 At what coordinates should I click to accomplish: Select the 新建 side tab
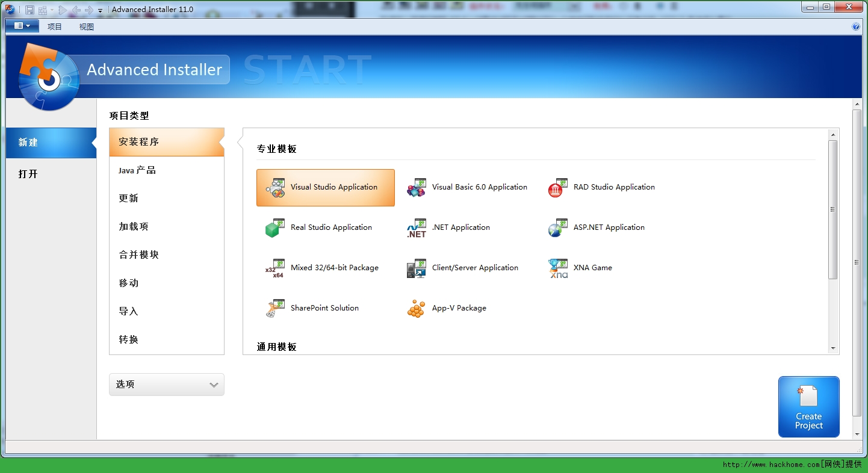tap(51, 143)
